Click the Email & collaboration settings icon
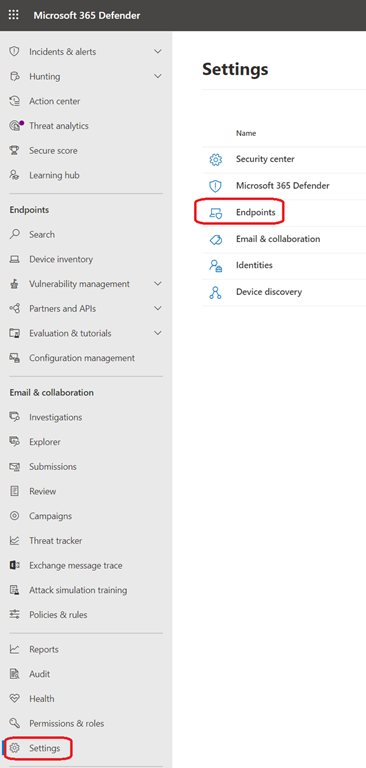The width and height of the screenshot is (366, 768). pyautogui.click(x=216, y=240)
